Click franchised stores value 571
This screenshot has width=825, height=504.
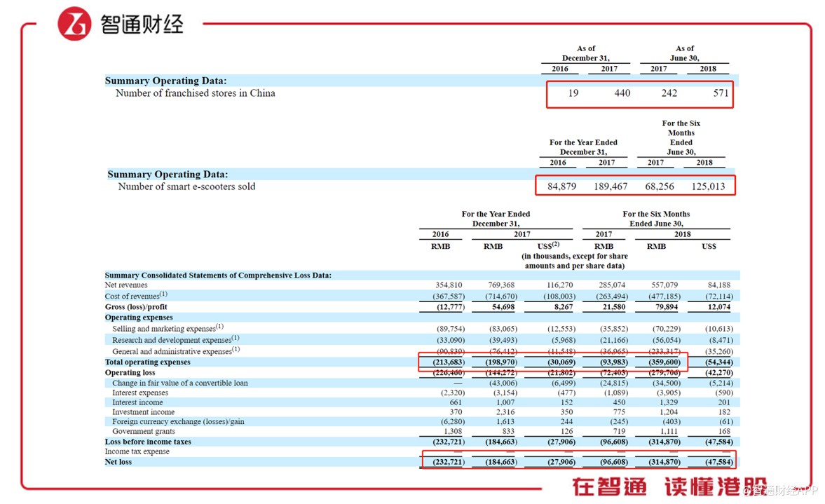point(721,93)
